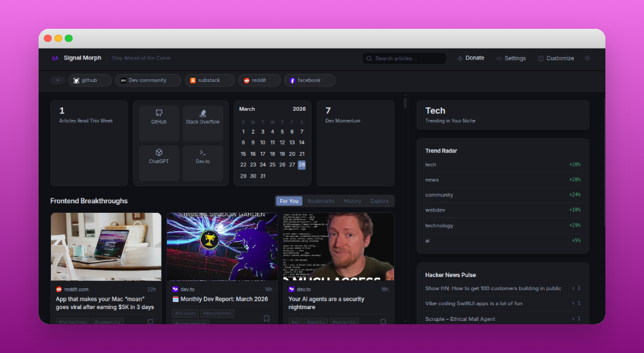Click the technology trend row
644x353 pixels.
click(x=503, y=225)
